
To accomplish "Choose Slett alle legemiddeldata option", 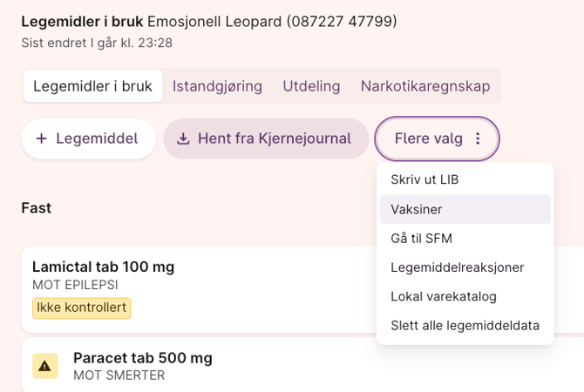I will (x=465, y=326).
